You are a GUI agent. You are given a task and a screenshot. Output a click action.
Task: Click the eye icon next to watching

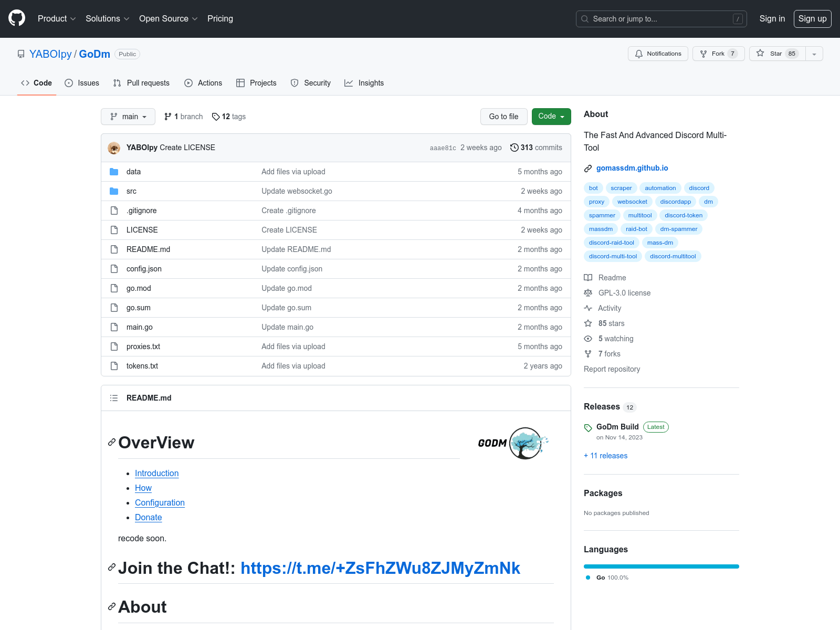tap(588, 339)
